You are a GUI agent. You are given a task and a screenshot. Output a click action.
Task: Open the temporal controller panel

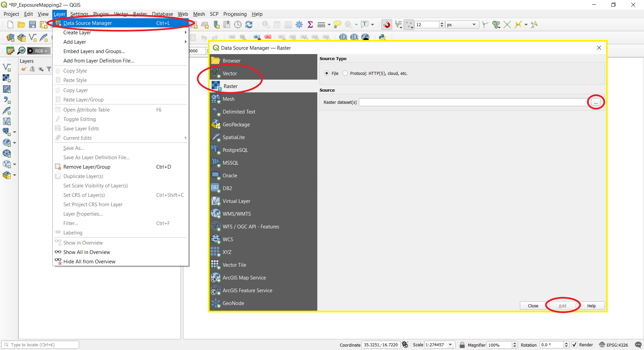coord(237,25)
